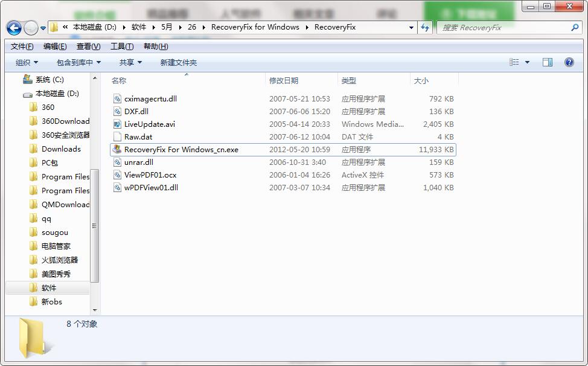Click the 系统 (C:) drive icon
The image size is (588, 366).
click(27, 79)
